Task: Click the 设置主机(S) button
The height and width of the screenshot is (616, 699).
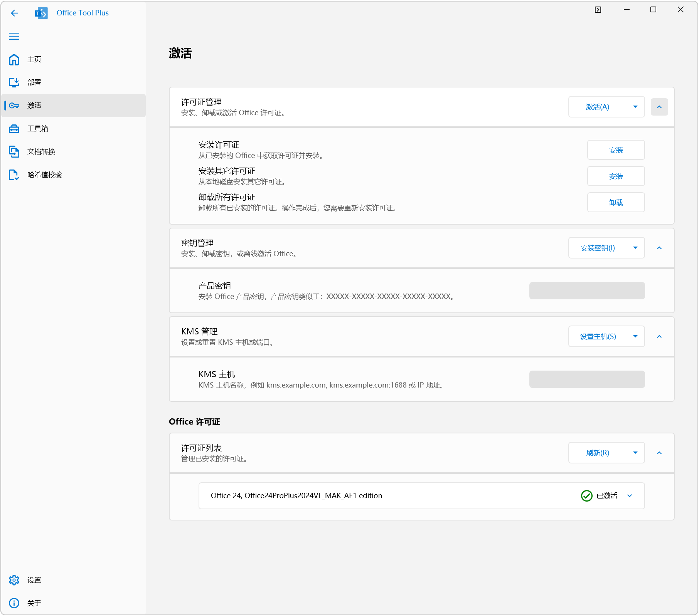Action: pos(597,336)
